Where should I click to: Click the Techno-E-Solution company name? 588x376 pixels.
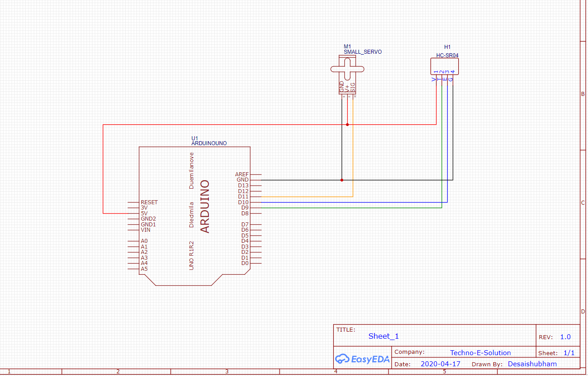click(481, 352)
